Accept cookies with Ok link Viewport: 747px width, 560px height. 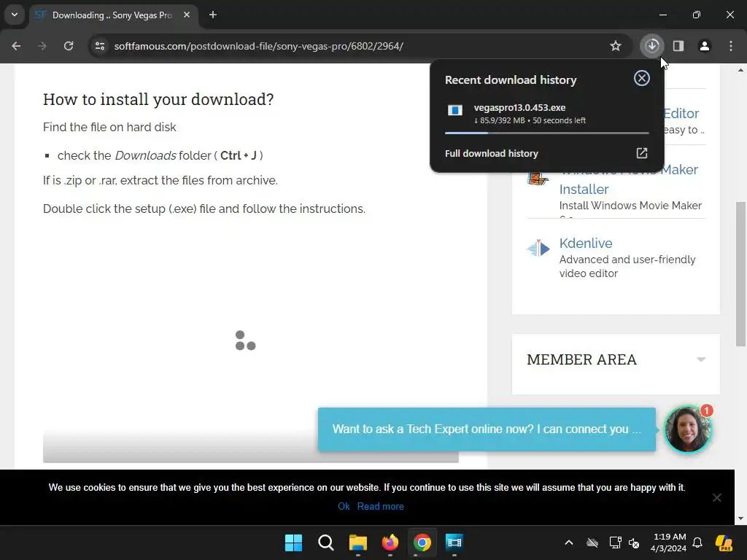point(344,506)
